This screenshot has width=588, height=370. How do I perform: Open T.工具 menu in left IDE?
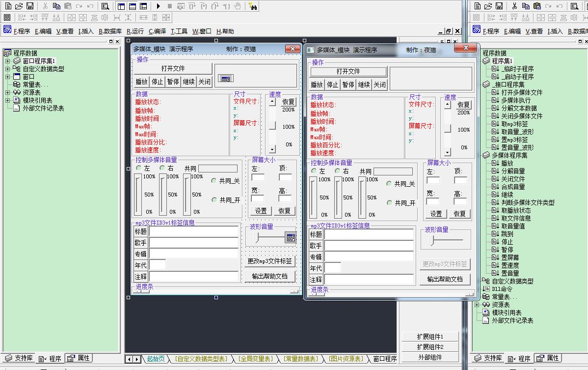click(179, 31)
